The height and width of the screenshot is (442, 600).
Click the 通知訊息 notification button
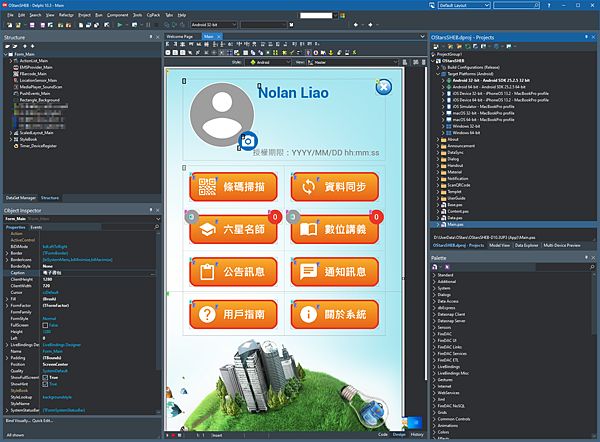(x=335, y=272)
